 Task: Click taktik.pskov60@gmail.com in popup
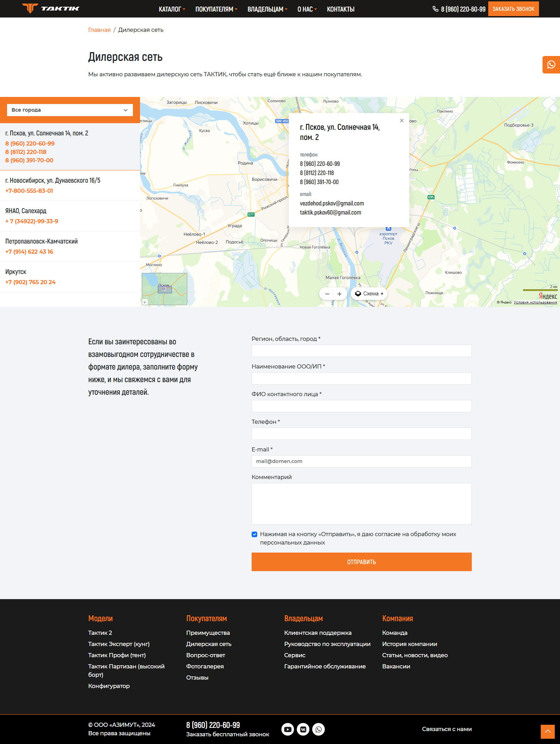(x=330, y=212)
